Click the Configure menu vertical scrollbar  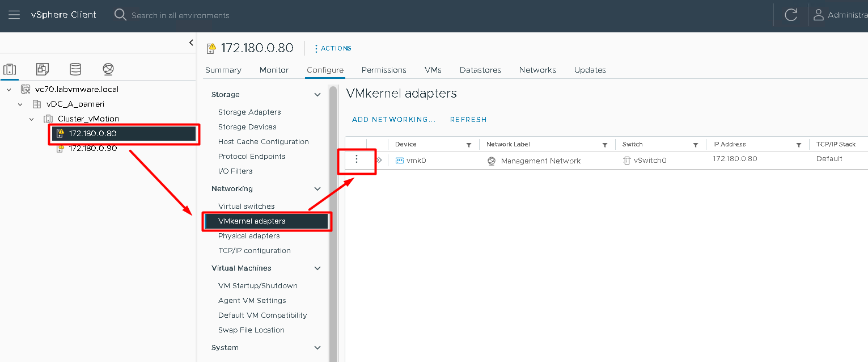tap(333, 224)
